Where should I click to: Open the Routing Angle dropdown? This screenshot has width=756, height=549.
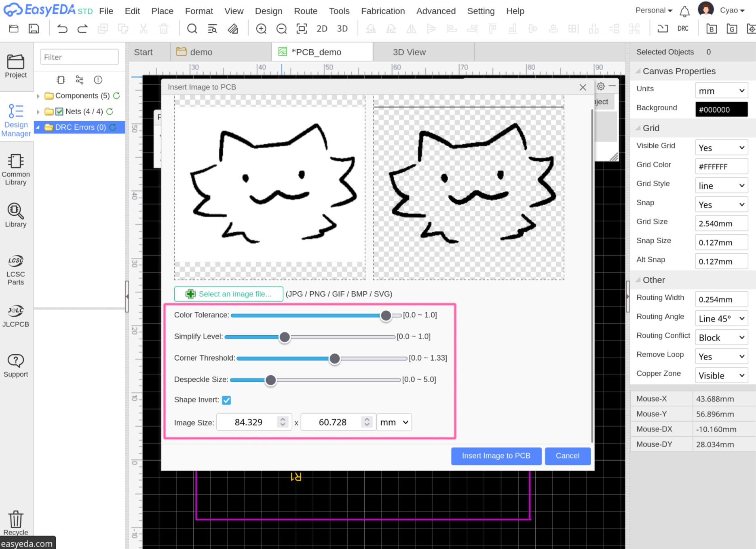721,318
